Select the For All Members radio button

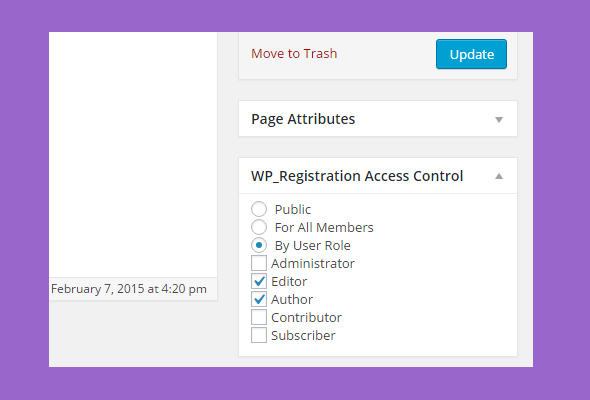tap(259, 227)
